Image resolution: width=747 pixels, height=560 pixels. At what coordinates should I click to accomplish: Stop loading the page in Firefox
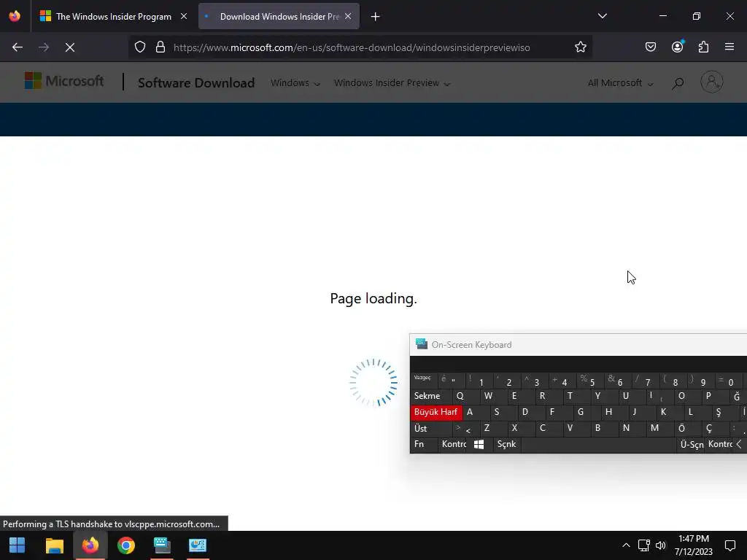(69, 47)
